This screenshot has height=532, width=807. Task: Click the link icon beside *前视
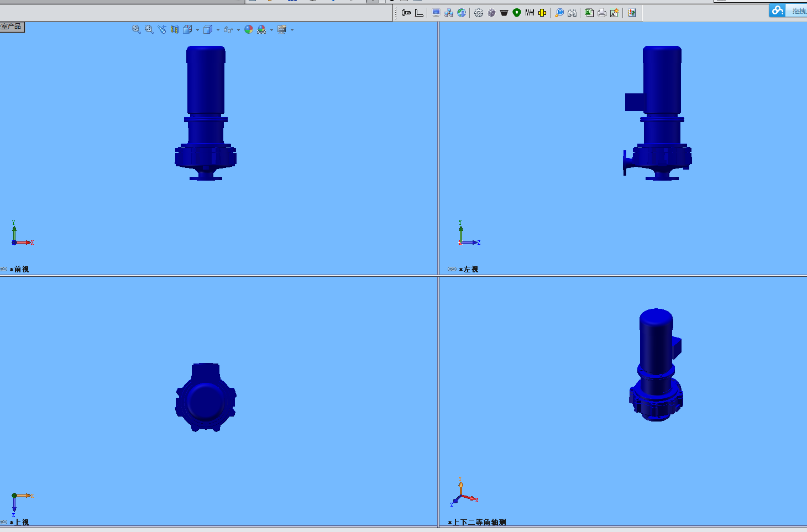point(3,269)
